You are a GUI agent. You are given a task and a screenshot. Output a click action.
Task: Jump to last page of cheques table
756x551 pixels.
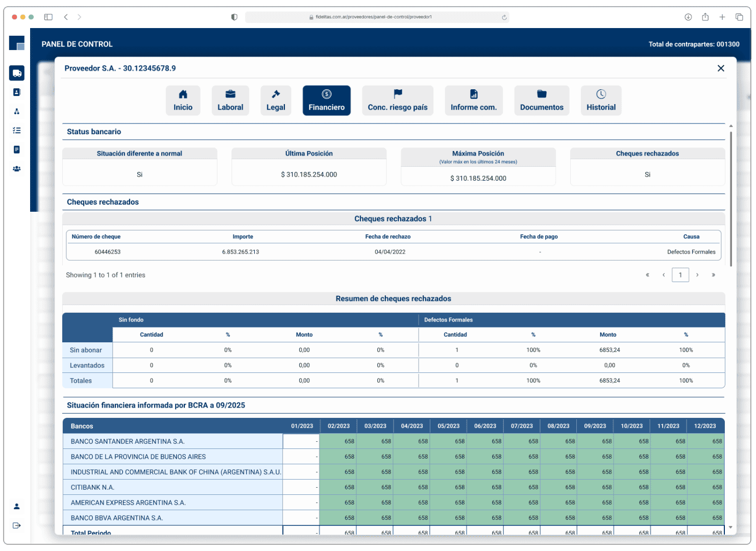point(713,275)
